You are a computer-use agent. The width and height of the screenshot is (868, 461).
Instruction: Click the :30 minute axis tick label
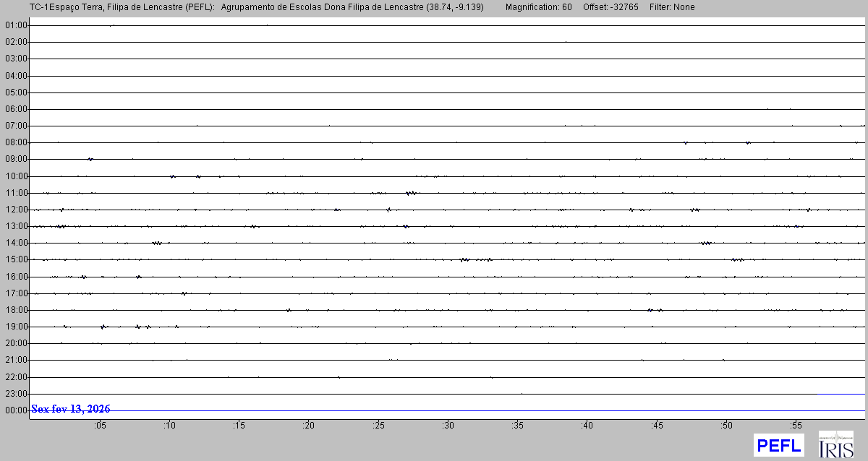[448, 426]
